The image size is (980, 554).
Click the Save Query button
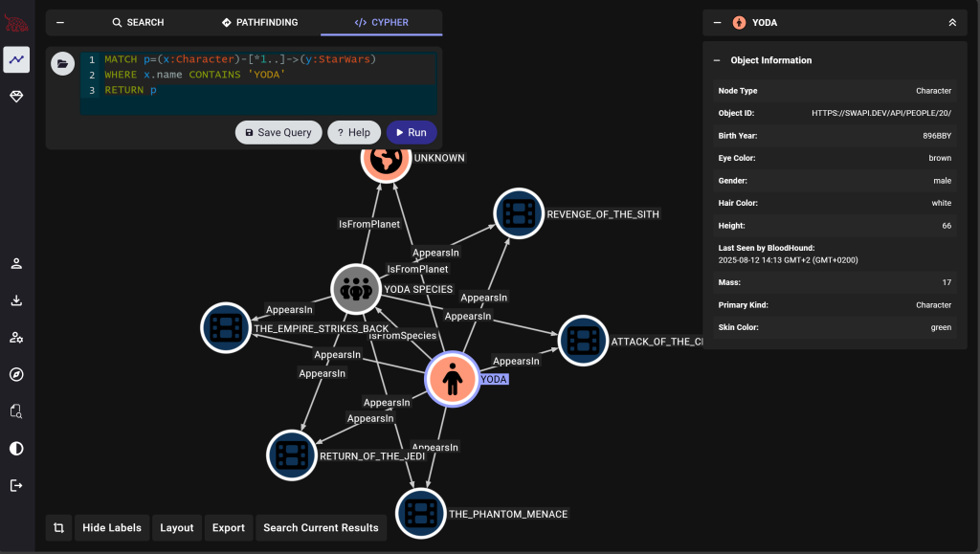pos(278,132)
